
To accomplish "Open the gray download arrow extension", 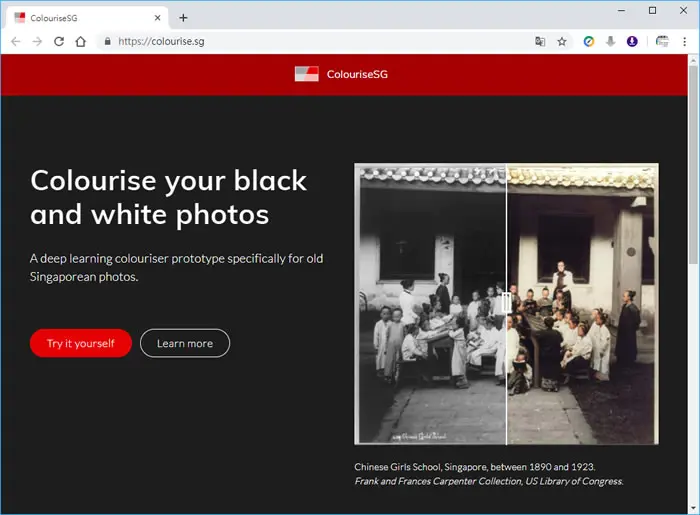I will pos(610,42).
